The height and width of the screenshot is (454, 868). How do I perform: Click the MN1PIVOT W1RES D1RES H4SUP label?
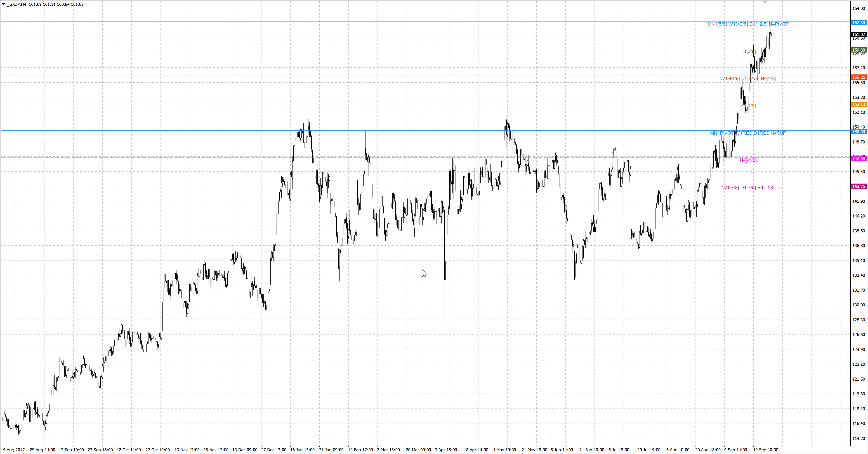[x=748, y=133]
